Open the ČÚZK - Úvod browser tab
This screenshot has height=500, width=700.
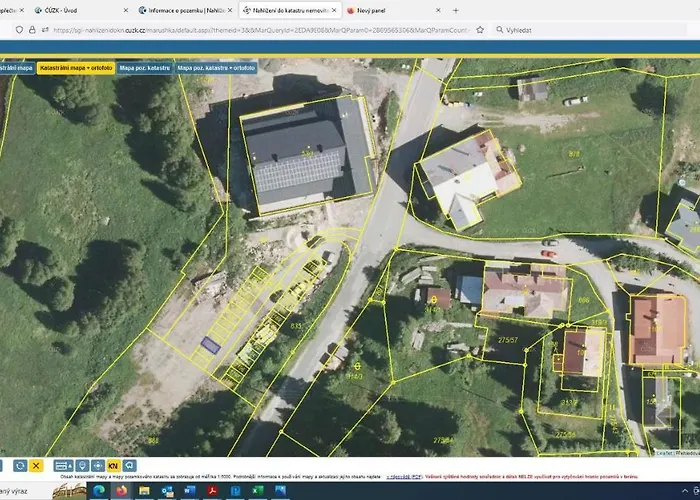[79, 10]
